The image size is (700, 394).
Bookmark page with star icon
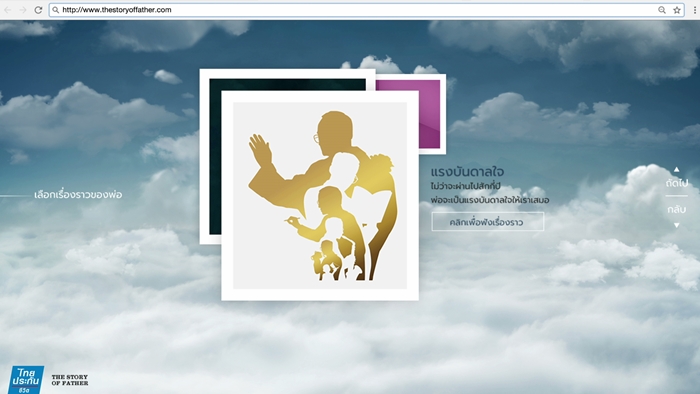click(677, 10)
